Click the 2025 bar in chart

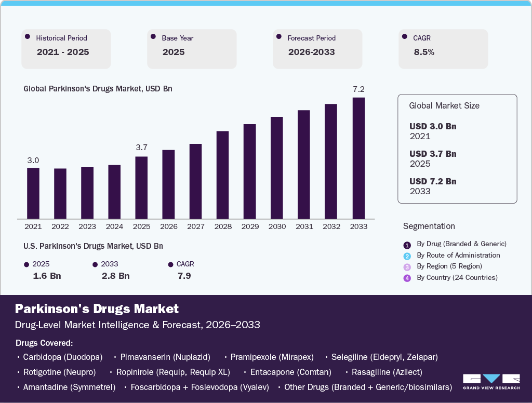pyautogui.click(x=141, y=187)
